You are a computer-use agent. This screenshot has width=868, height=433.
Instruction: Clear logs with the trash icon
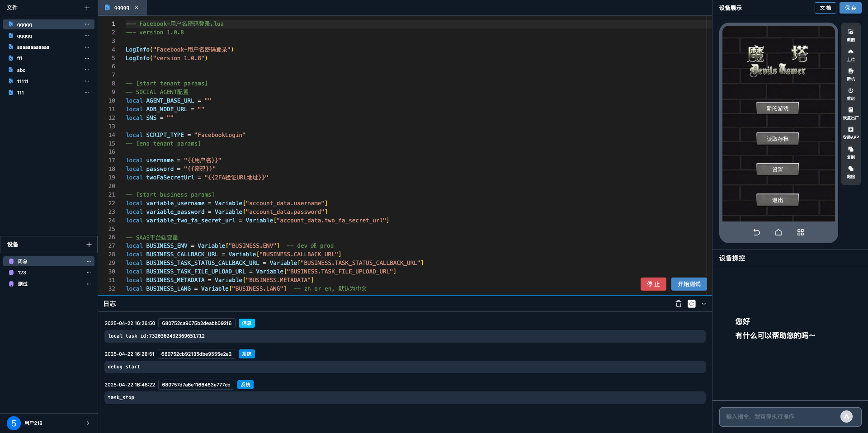(678, 304)
